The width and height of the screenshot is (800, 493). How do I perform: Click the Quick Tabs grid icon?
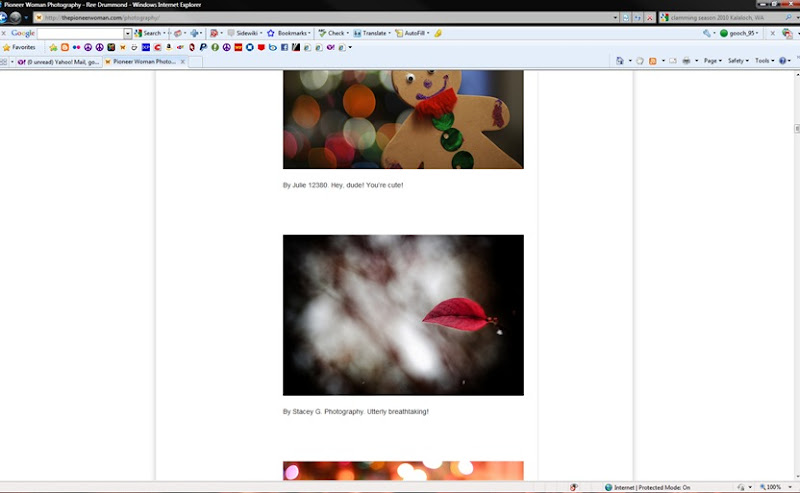4,62
